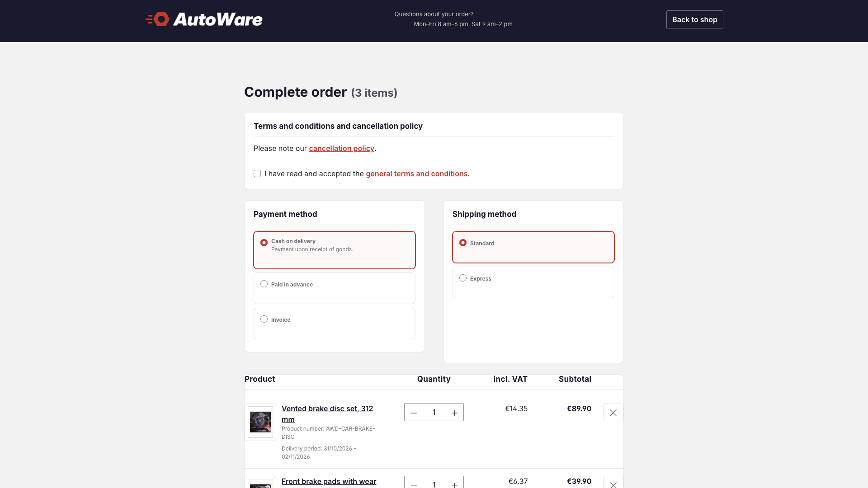Select Invoice payment method
This screenshot has height=488, width=868.
click(264, 319)
